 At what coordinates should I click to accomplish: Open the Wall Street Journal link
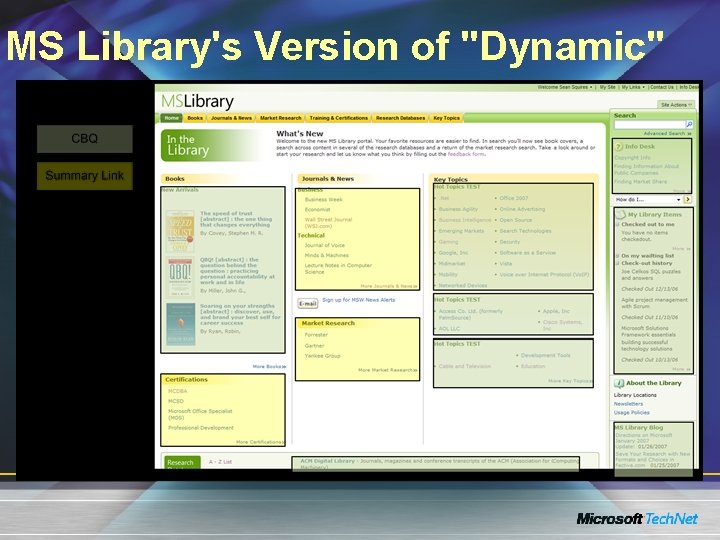(328, 223)
